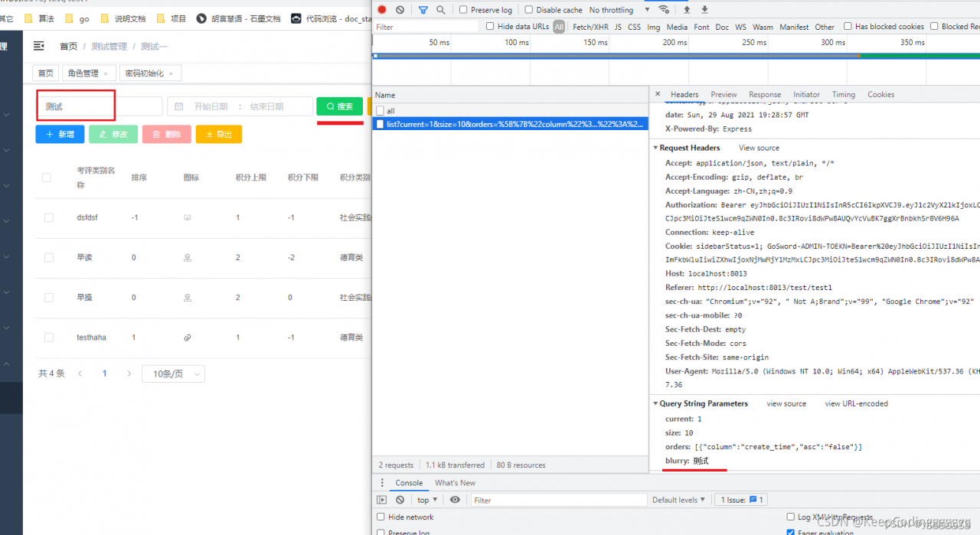Close the 密码初始化 tab with its x icon

[x=171, y=73]
